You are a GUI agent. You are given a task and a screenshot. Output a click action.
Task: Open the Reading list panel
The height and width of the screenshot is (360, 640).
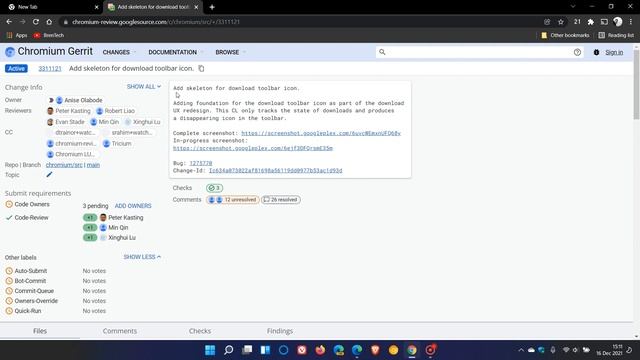coord(616,36)
